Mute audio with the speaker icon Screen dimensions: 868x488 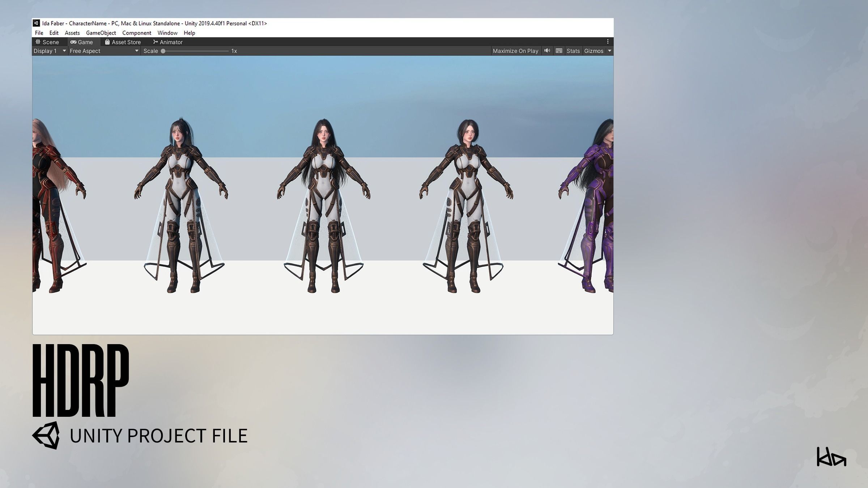pyautogui.click(x=547, y=51)
